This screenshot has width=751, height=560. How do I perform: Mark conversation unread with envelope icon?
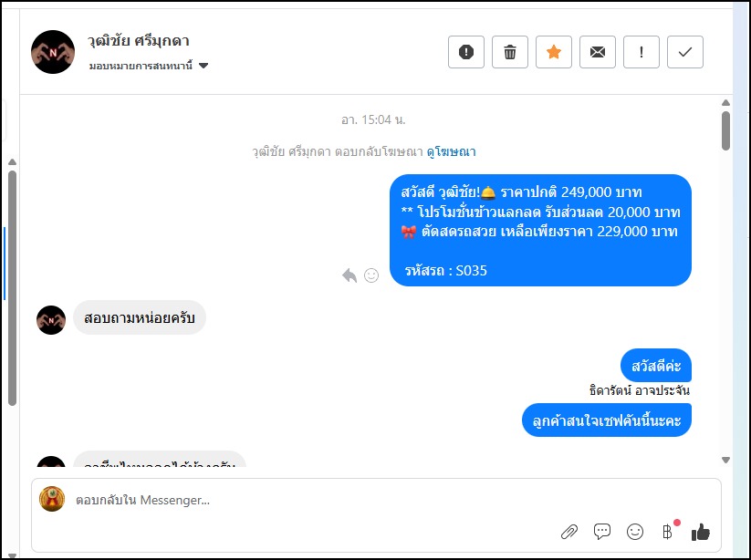coord(598,52)
